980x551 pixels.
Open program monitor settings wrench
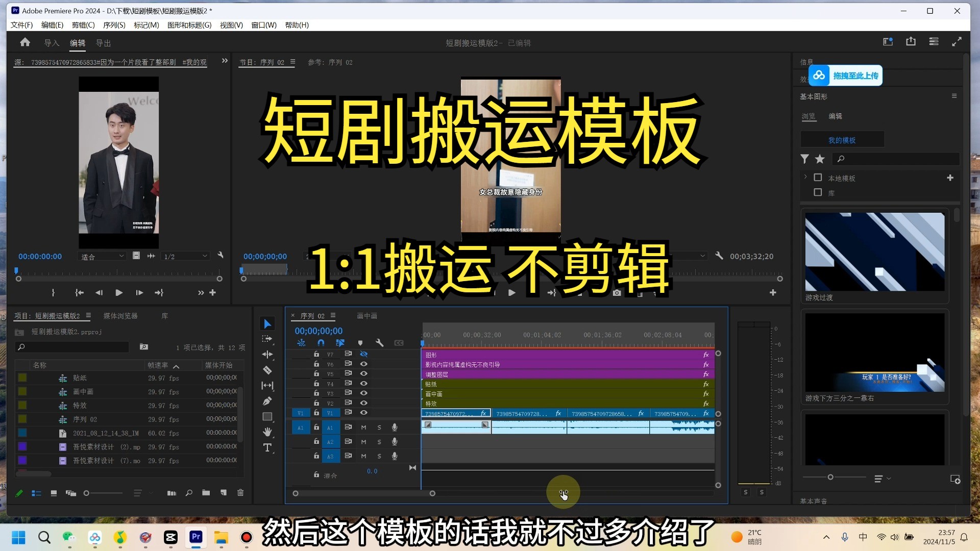click(x=719, y=256)
